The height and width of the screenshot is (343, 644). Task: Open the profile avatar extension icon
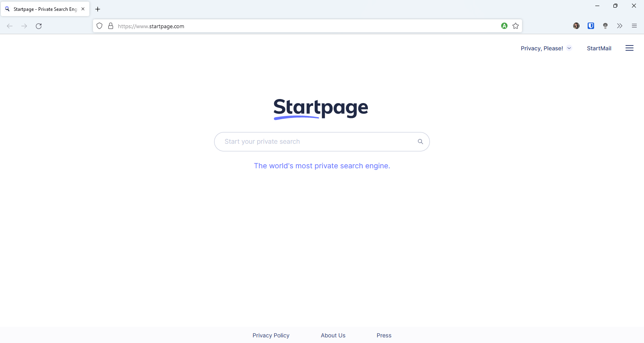(x=576, y=26)
